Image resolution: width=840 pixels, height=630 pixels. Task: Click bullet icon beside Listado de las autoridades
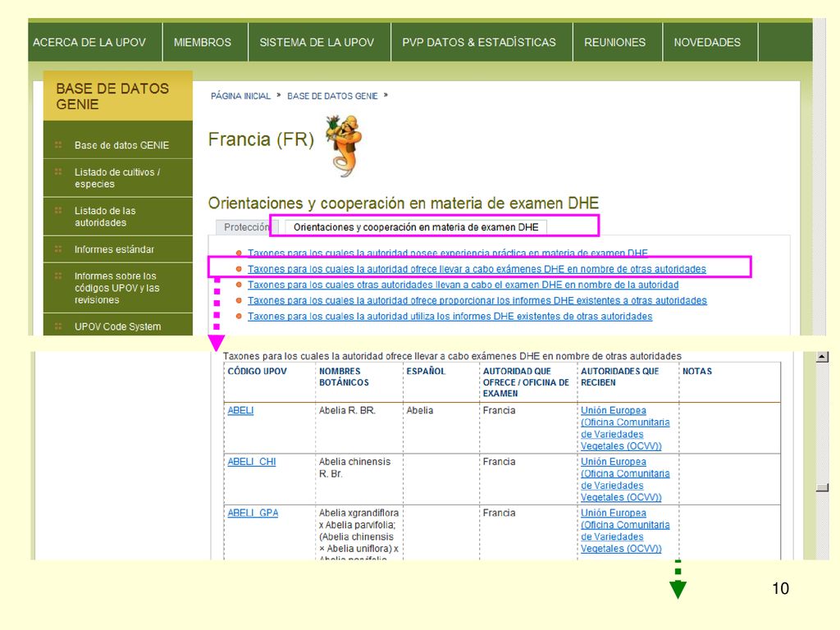pos(58,210)
